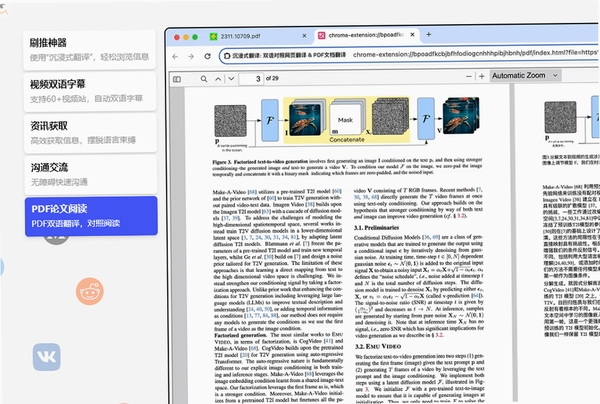This screenshot has width=600, height=404.
Task: Close the chrome-extension tab
Action: 412,34
